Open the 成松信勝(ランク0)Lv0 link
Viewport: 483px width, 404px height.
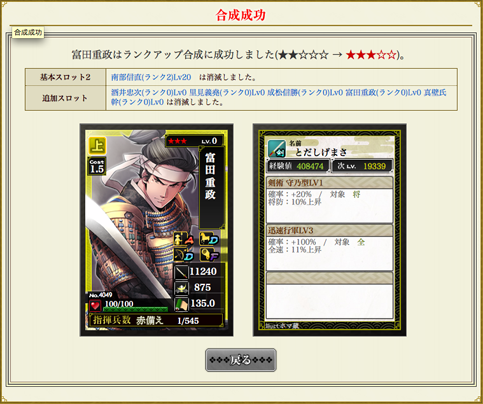305,93
